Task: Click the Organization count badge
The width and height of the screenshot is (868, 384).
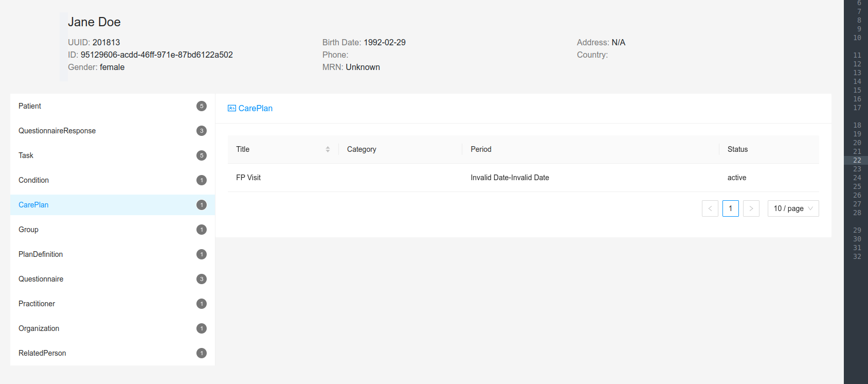Action: click(202, 328)
